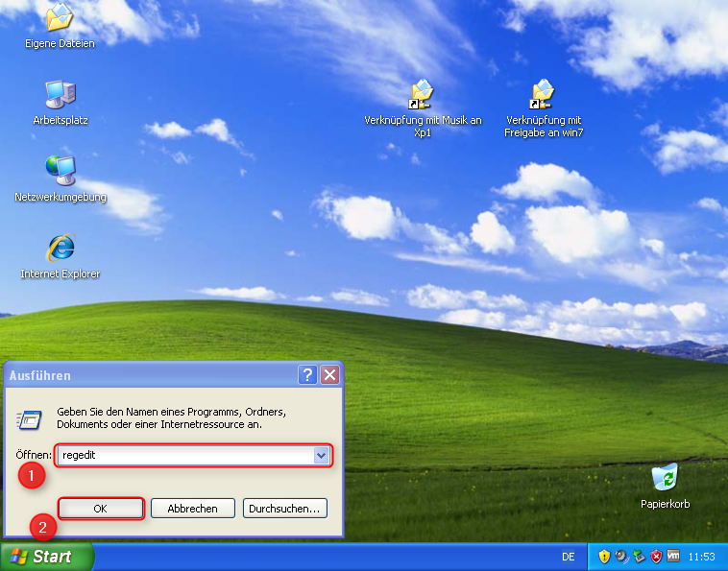This screenshot has width=728, height=571.
Task: Click into the Öffnen text field containing regedit
Action: click(185, 456)
